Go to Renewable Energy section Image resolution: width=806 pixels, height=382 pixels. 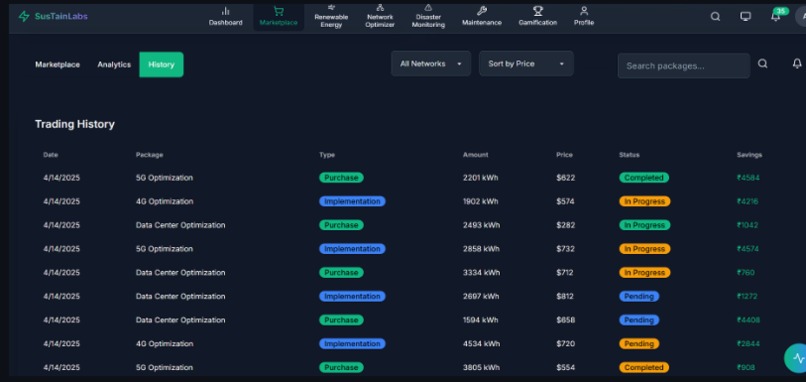coord(331,16)
